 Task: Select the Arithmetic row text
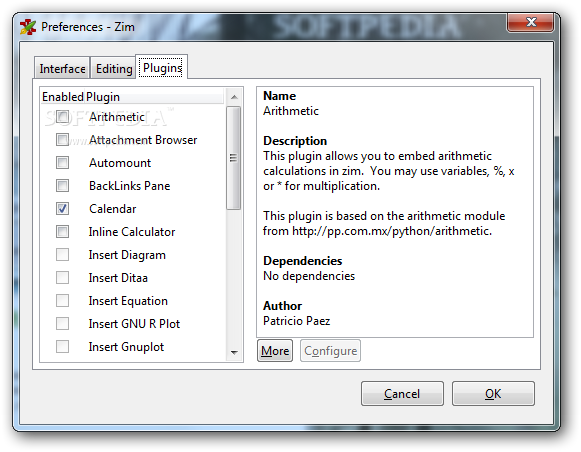(x=117, y=117)
